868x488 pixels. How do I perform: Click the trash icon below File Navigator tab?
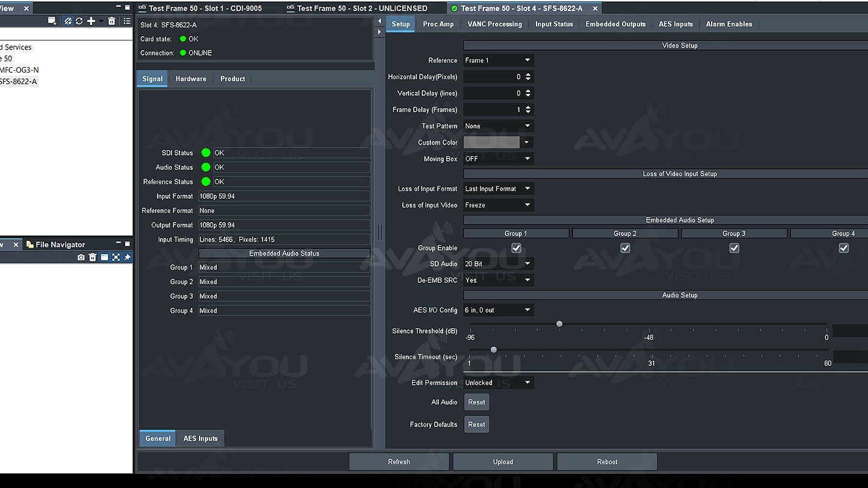pyautogui.click(x=93, y=257)
